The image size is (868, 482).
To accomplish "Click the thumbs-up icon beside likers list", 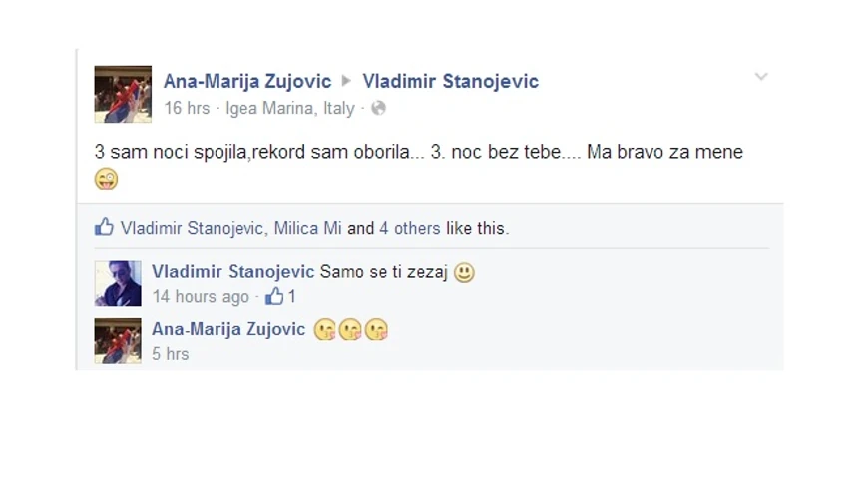I will (104, 227).
